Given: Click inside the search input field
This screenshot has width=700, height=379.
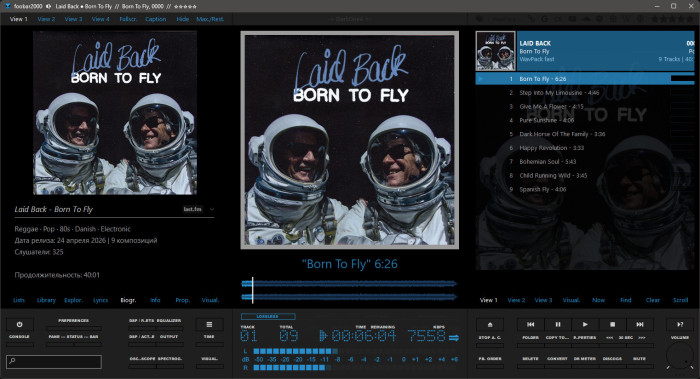Looking at the screenshot, I should click(x=54, y=361).
